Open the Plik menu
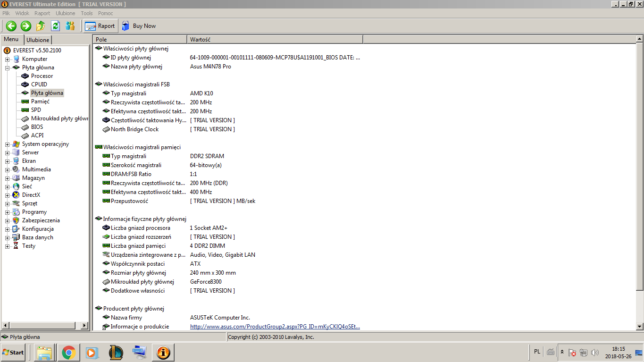Image resolution: width=644 pixels, height=362 pixels. coord(6,13)
